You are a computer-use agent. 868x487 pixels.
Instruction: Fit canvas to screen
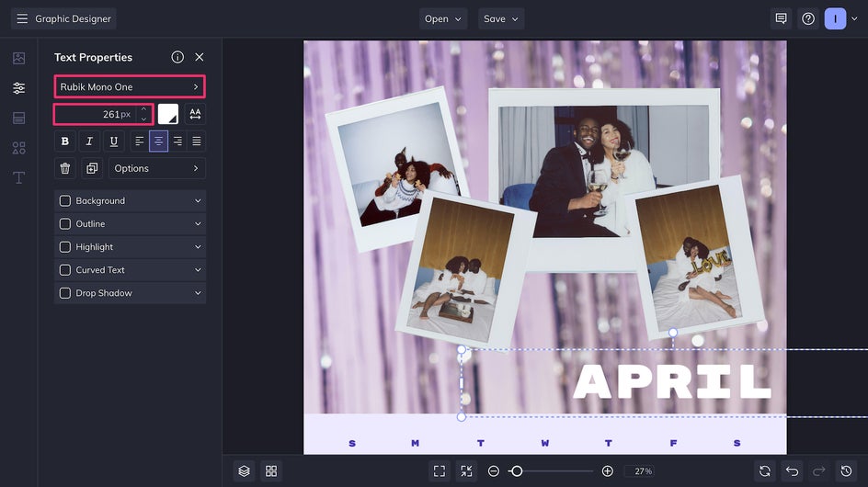tap(440, 471)
